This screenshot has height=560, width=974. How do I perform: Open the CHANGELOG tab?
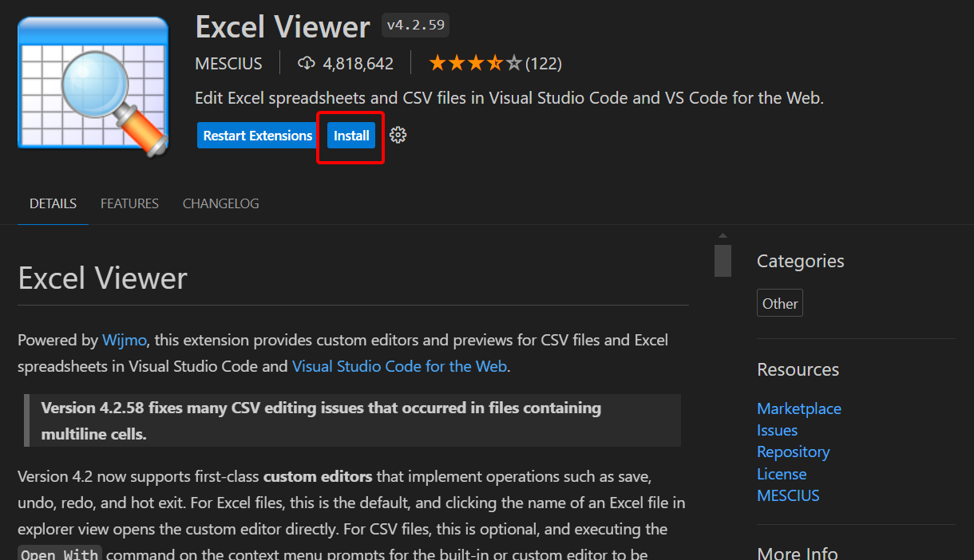click(x=220, y=203)
